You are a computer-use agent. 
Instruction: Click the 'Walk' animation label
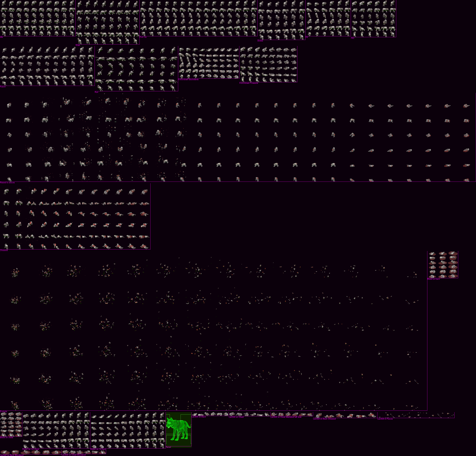click(78, 45)
